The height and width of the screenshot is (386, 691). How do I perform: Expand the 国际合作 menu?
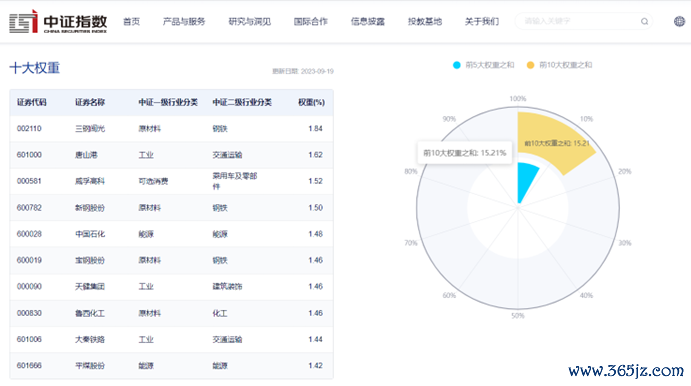[x=311, y=22]
